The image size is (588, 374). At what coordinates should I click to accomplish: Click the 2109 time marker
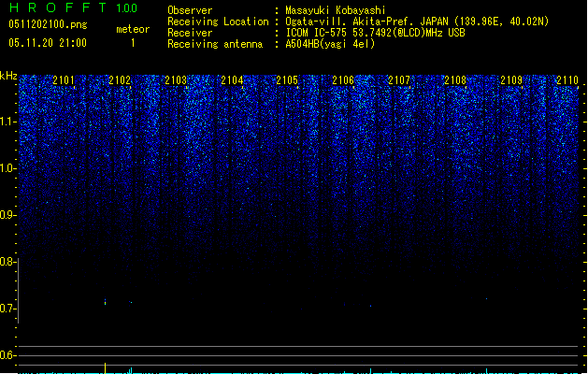click(511, 79)
